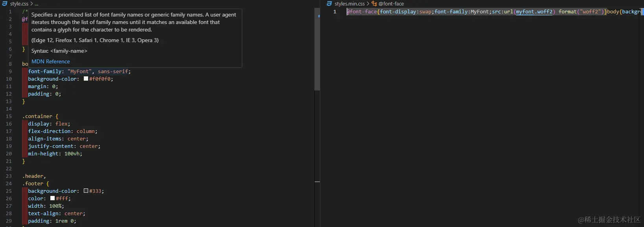Click the "MyFont" string value
The height and width of the screenshot is (227, 644).
click(x=79, y=71)
